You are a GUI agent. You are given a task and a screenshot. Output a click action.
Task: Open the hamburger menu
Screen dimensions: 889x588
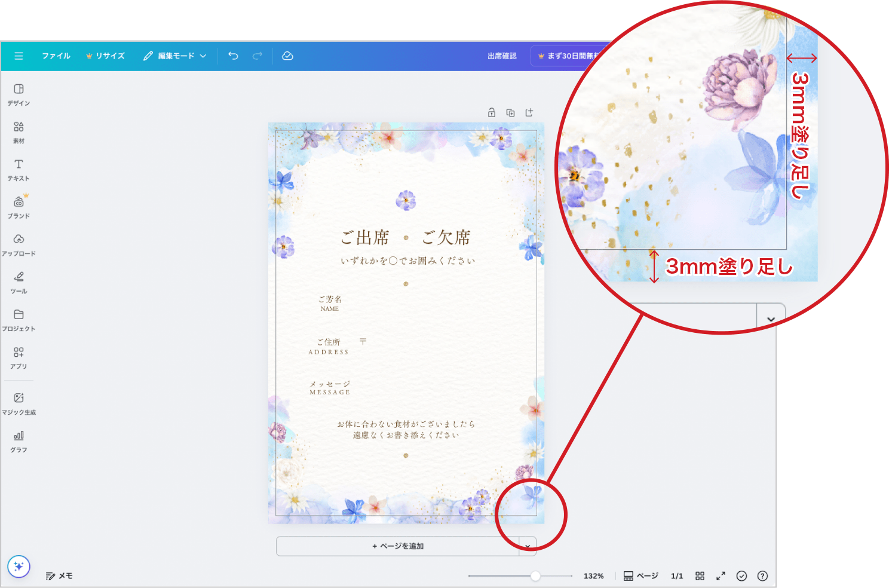(x=19, y=56)
